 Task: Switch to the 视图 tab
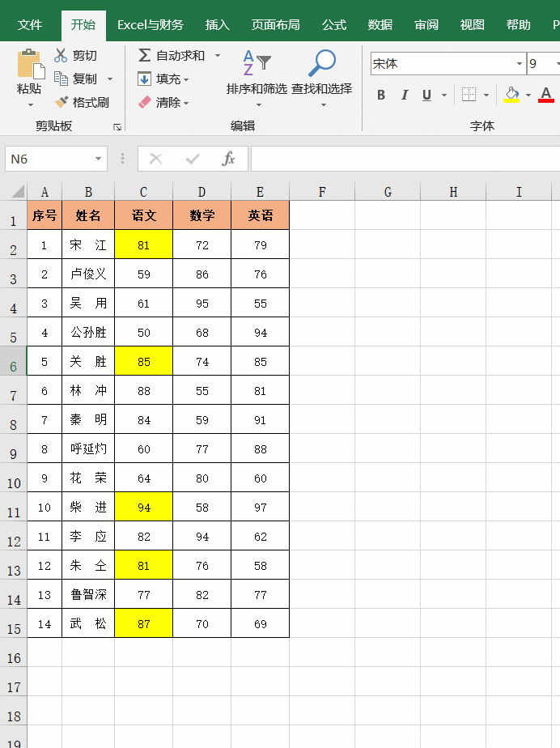click(473, 25)
